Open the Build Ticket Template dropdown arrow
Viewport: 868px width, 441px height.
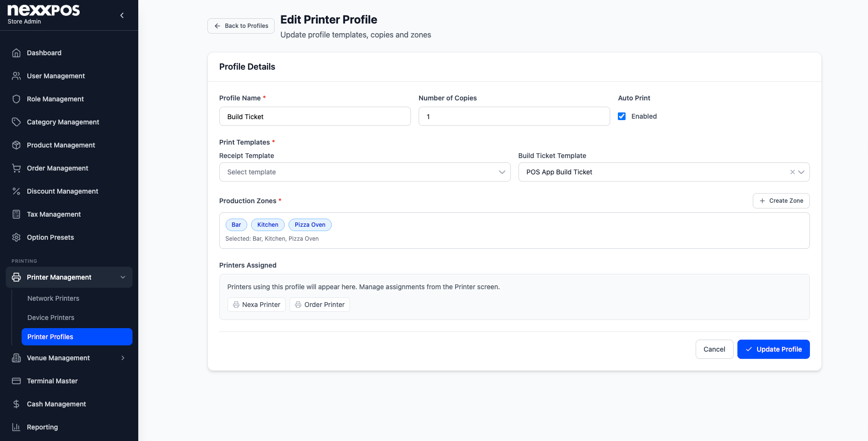[801, 172]
